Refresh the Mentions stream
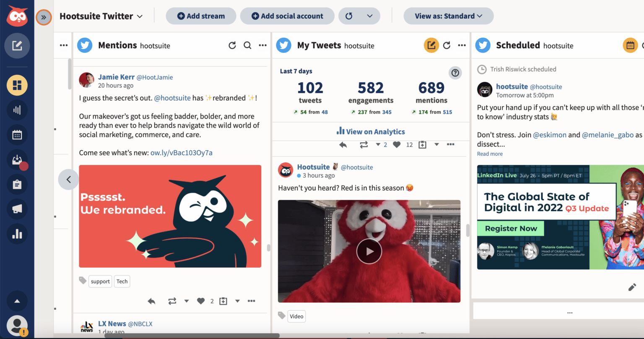Screen dimensions: 644x339 tap(232, 45)
